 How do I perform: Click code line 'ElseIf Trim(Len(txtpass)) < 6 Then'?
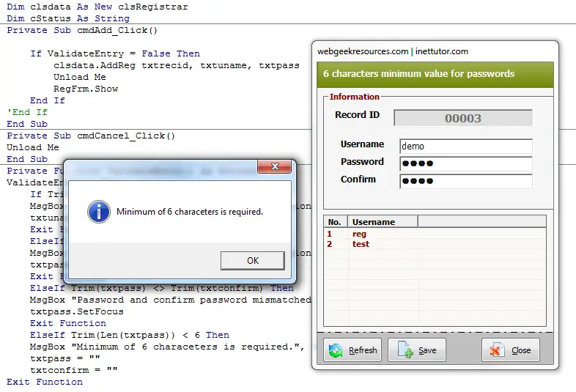coord(130,335)
